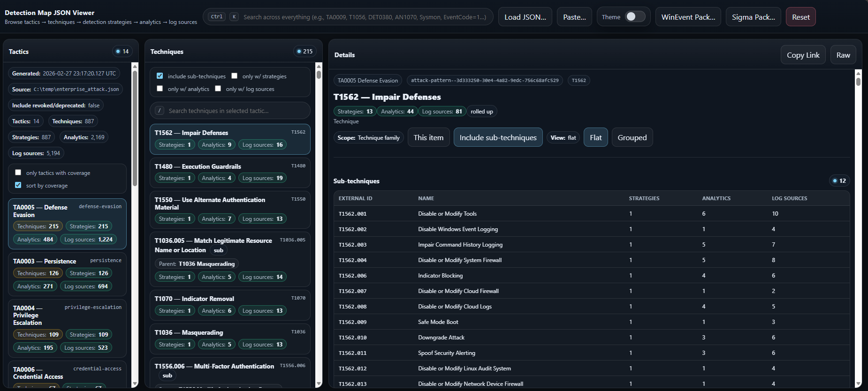Switch to Grouped view
The image size is (868, 391).
(632, 137)
